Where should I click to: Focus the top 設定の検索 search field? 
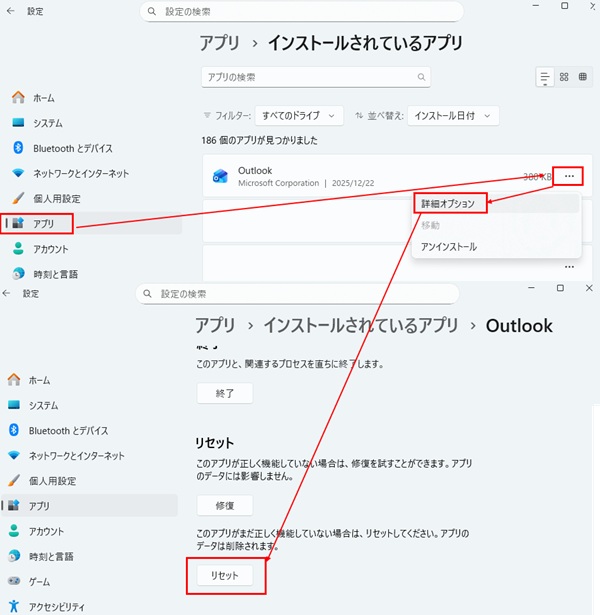pyautogui.click(x=301, y=11)
